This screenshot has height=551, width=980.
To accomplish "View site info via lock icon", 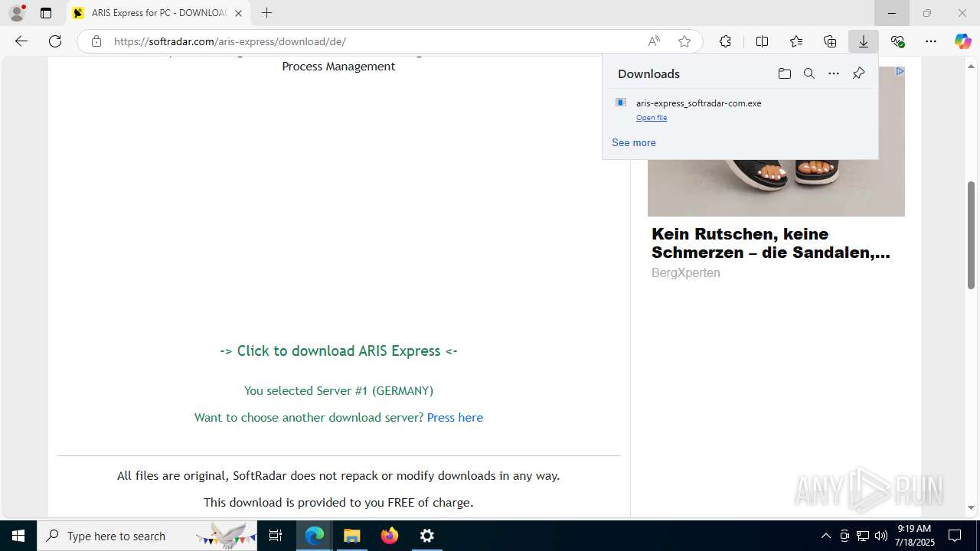I will tap(96, 41).
